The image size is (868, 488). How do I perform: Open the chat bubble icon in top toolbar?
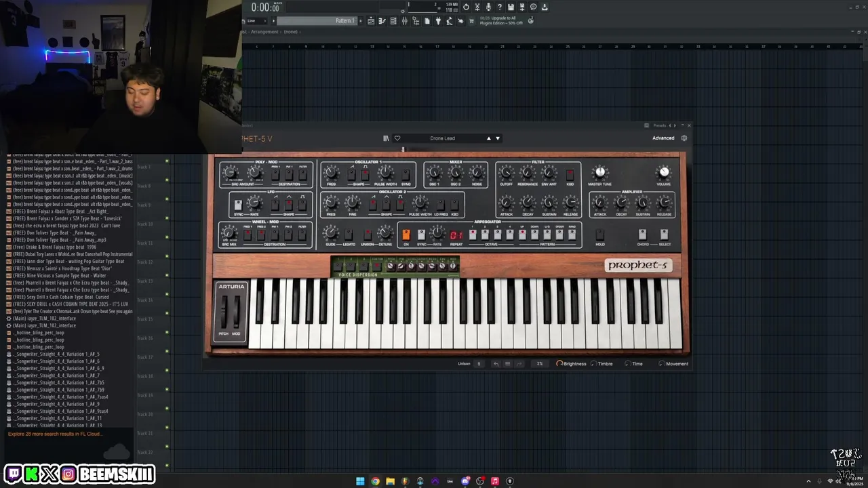[x=533, y=7]
